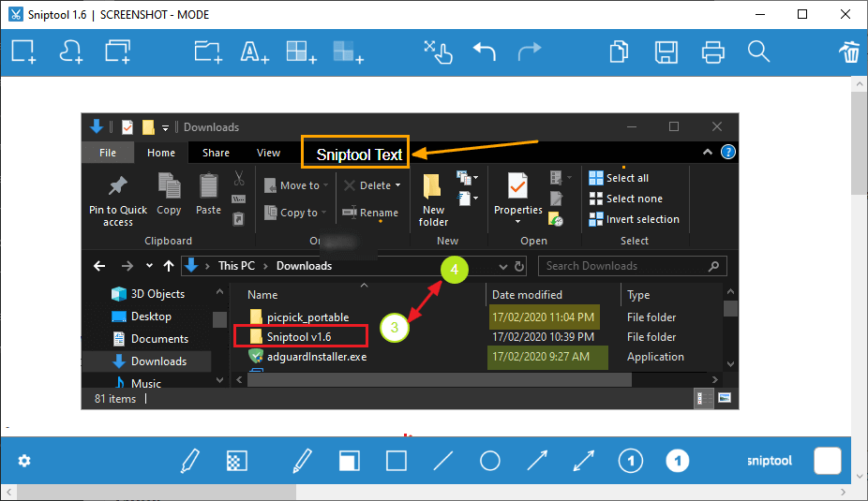The image size is (868, 501).
Task: Add text with the A+ tool
Action: [255, 52]
